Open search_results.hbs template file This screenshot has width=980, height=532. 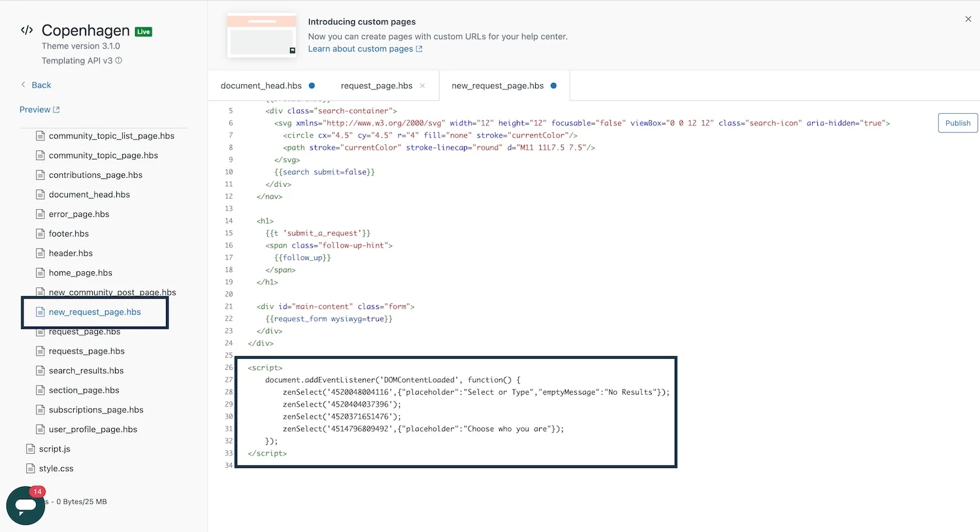coord(86,371)
